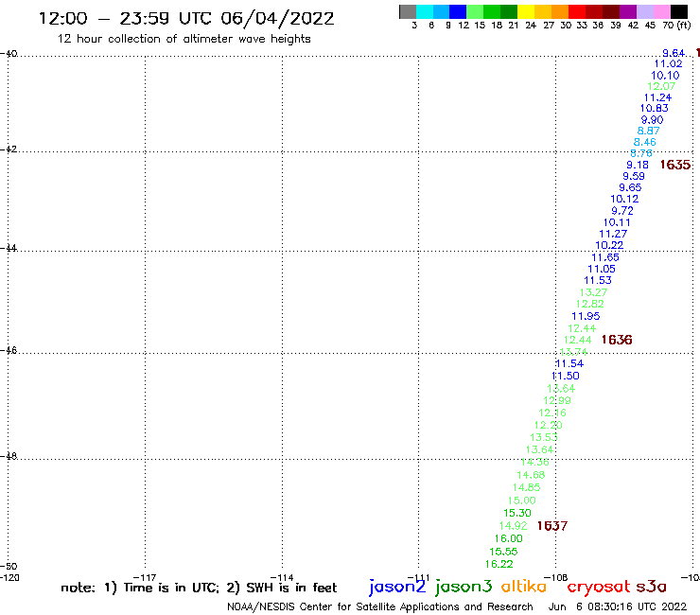Viewport: 700px width, 615px height.
Task: Click the 'Jun 6 08:30:16 UTC 2022' timestamp
Action: click(618, 606)
